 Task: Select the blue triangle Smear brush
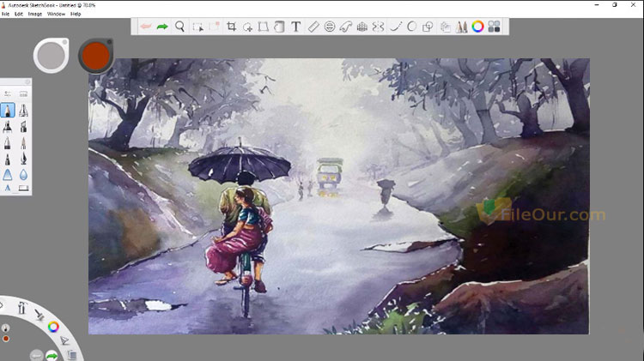click(x=8, y=175)
